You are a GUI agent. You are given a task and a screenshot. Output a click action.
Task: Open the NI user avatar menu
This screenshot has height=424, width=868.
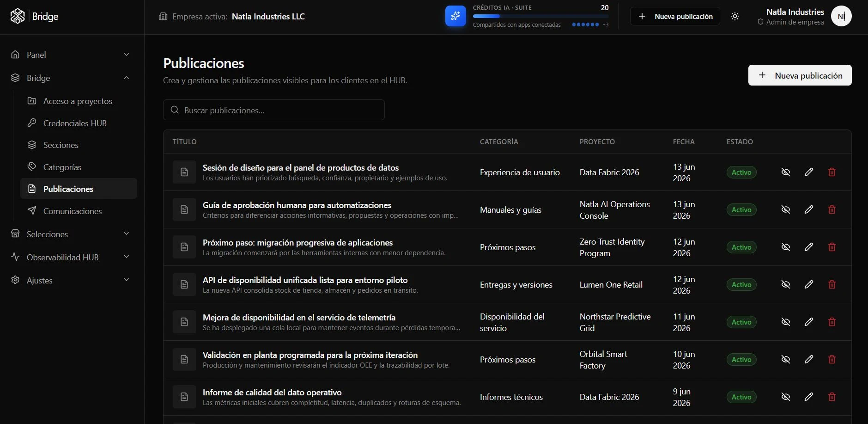[841, 16]
